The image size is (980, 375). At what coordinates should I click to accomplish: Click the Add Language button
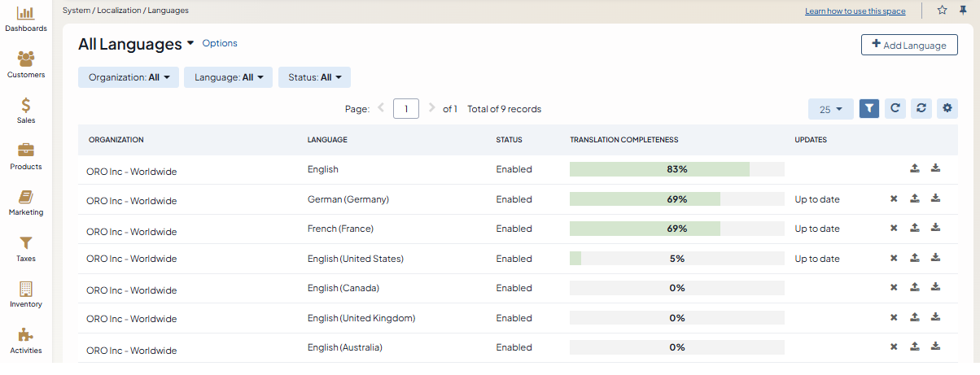pyautogui.click(x=908, y=45)
